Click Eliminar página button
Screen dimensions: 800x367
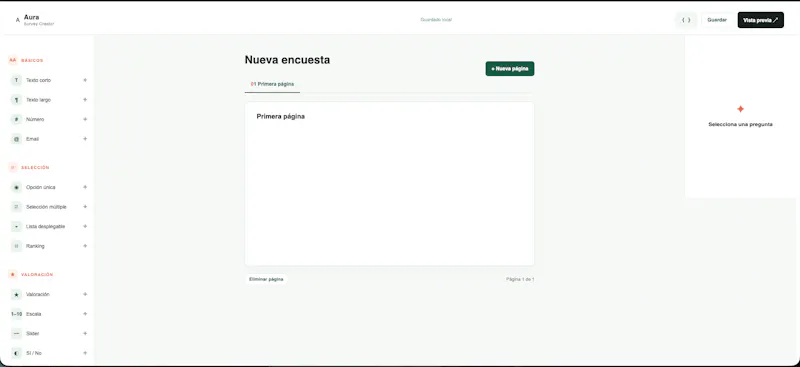pyautogui.click(x=266, y=279)
